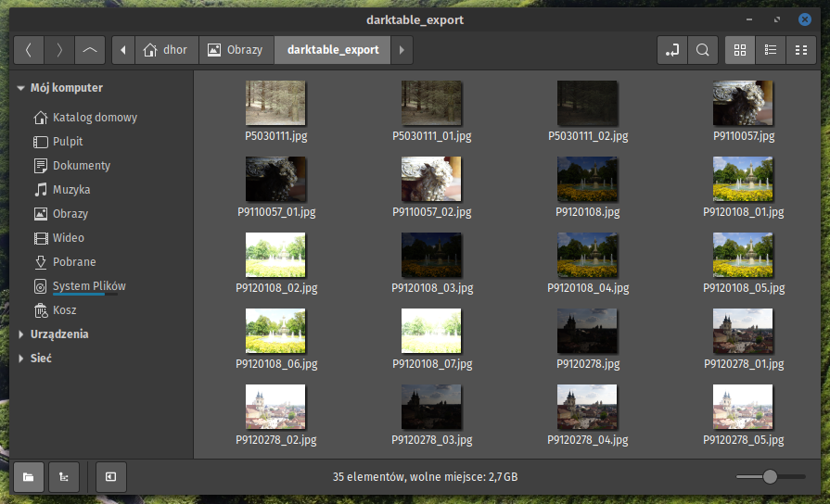Hide the sidebar panel
The image size is (830, 504).
pyautogui.click(x=110, y=477)
